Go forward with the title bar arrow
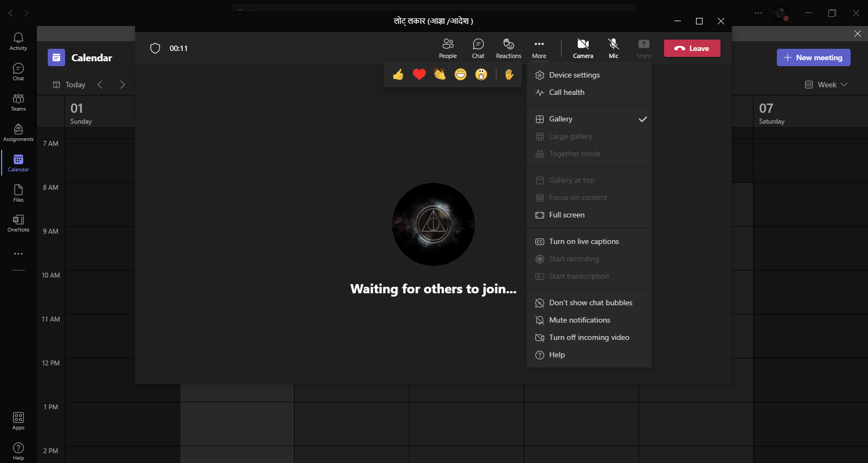This screenshot has width=868, height=463. point(26,13)
